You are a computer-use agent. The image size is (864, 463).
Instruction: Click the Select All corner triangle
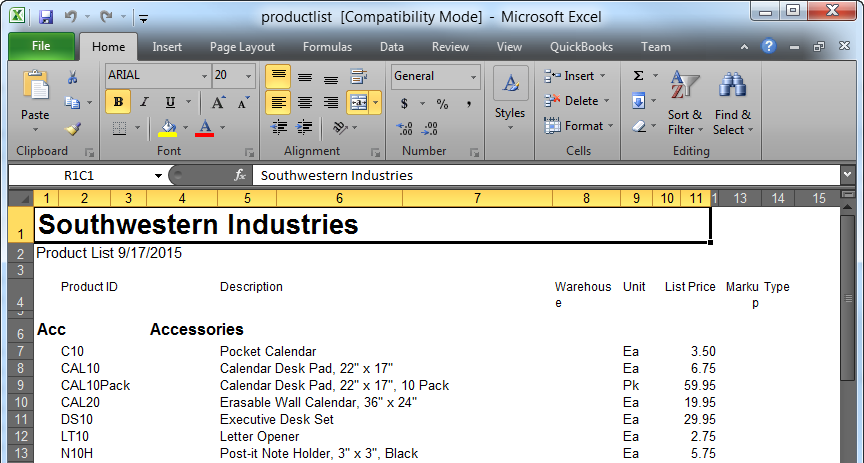click(x=21, y=198)
